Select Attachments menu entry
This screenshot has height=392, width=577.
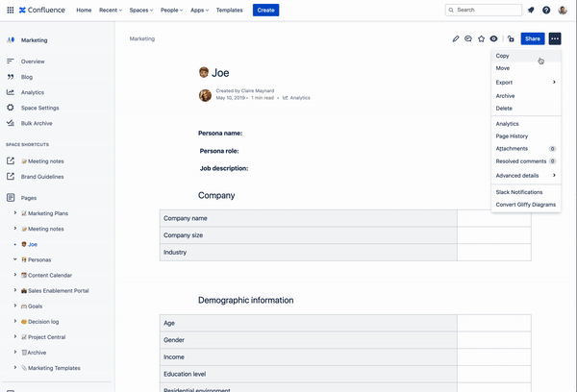526,149
